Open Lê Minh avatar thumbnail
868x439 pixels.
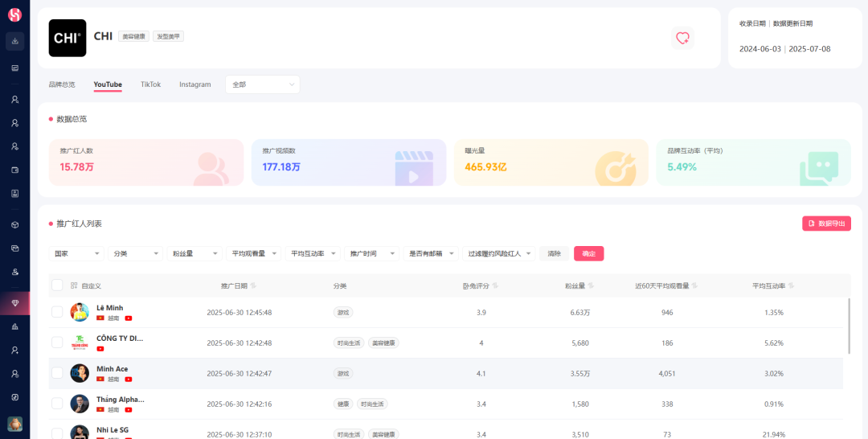(x=80, y=312)
